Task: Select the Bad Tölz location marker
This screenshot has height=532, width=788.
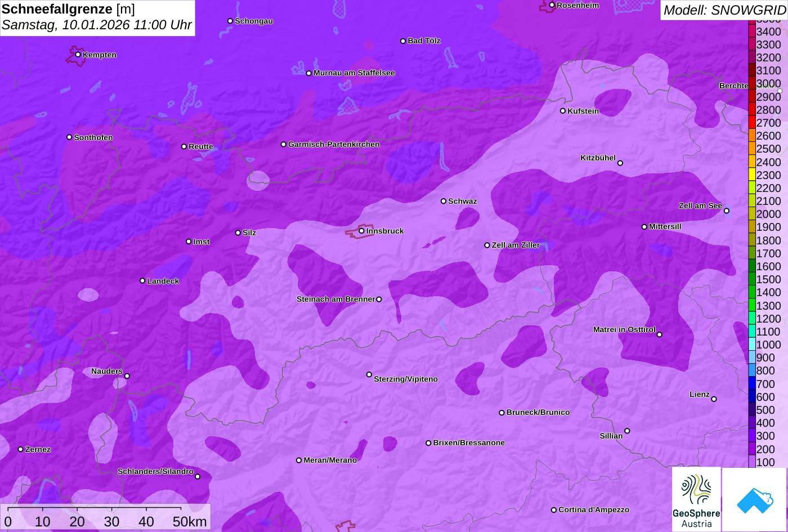Action: 403,41
